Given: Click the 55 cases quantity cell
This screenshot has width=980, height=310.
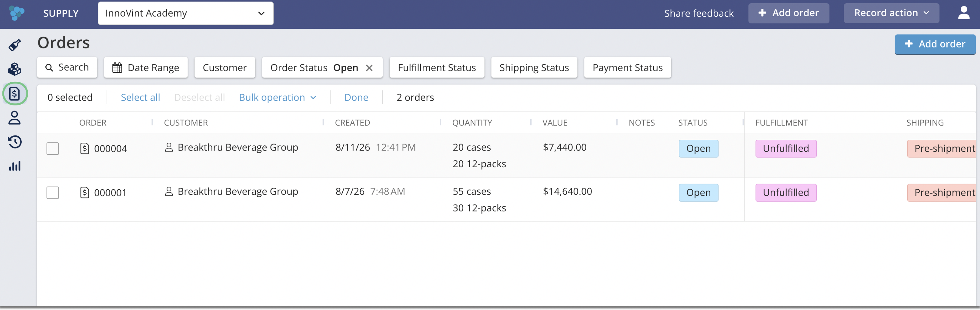Looking at the screenshot, I should tap(472, 191).
